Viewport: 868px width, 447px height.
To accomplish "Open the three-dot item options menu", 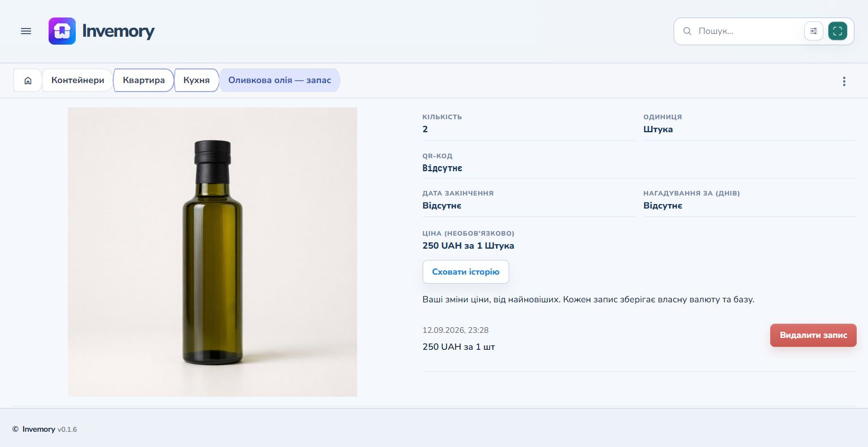I will [x=844, y=81].
